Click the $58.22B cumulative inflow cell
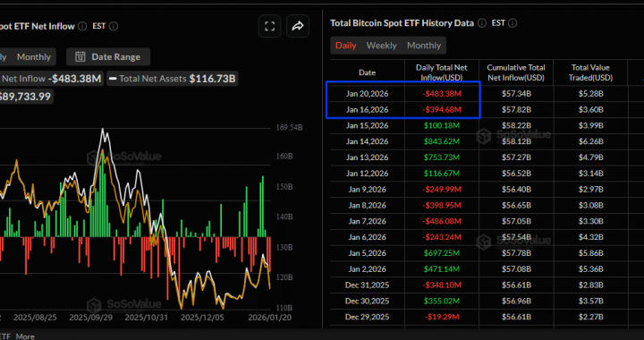Viewport: 644px width, 340px height. coord(516,125)
